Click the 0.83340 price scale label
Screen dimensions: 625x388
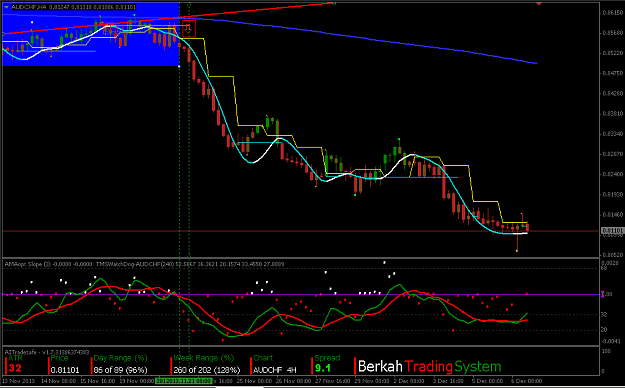click(612, 134)
